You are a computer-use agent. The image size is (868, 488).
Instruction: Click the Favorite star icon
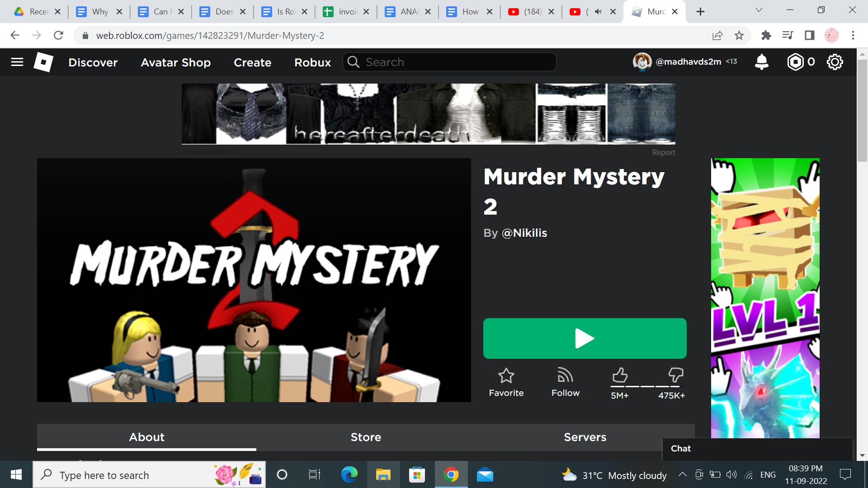click(506, 375)
